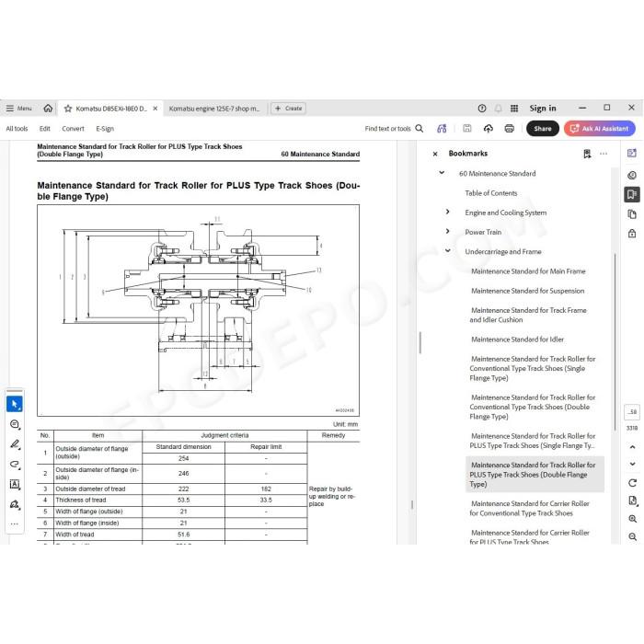Viewport: 644px width, 644px height.
Task: Expand the Power Train bookmark
Action: (x=448, y=231)
